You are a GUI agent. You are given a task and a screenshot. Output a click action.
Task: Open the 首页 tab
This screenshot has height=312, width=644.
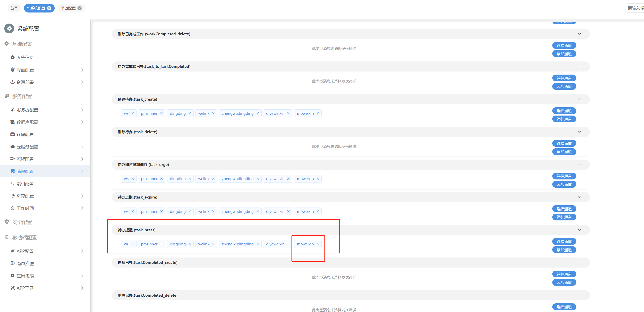coord(14,8)
